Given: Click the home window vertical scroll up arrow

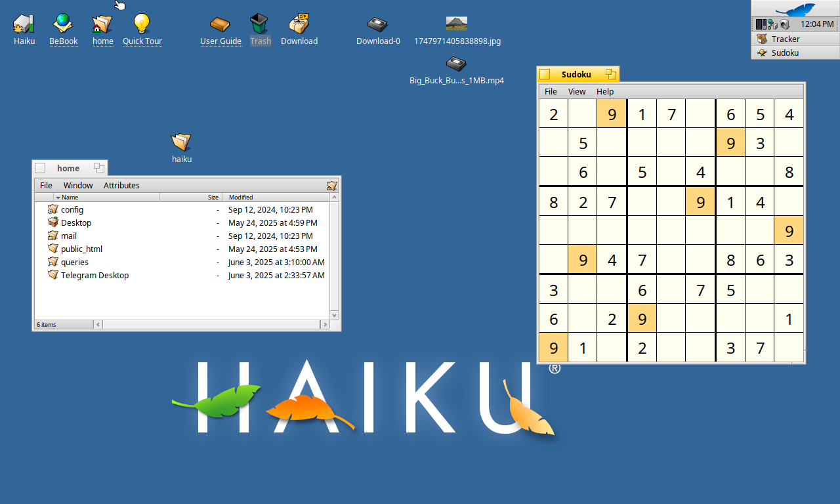Looking at the screenshot, I should pyautogui.click(x=334, y=197).
